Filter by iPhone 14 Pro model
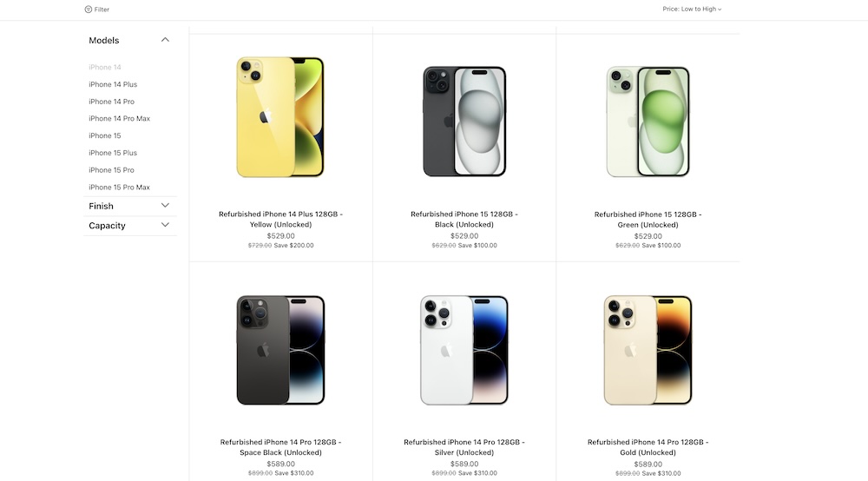 pyautogui.click(x=111, y=102)
